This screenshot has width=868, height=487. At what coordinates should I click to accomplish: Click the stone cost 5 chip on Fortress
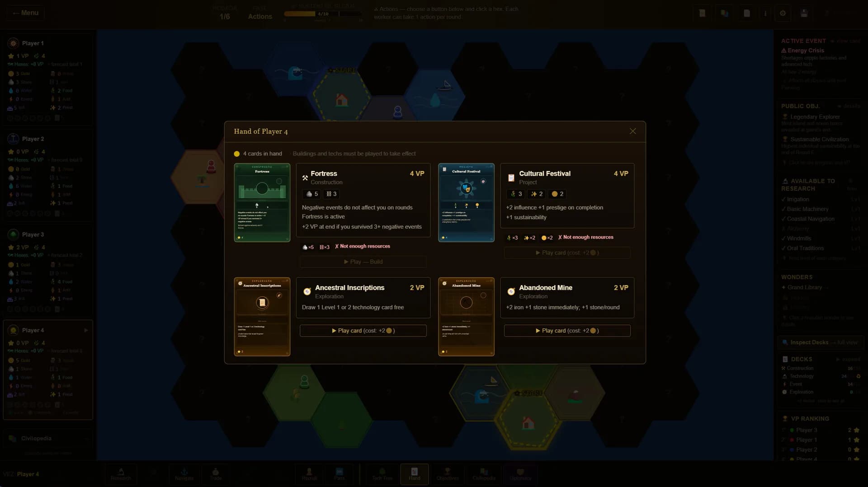coord(312,194)
